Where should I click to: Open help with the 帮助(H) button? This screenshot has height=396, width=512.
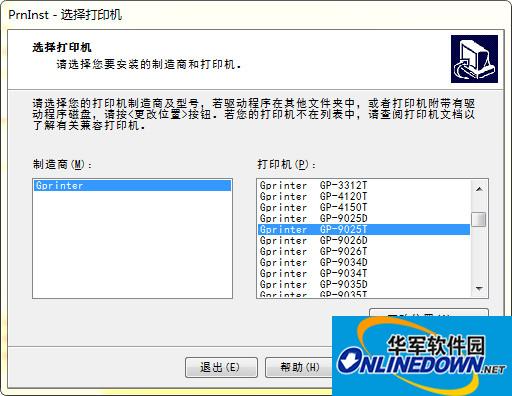pyautogui.click(x=299, y=367)
